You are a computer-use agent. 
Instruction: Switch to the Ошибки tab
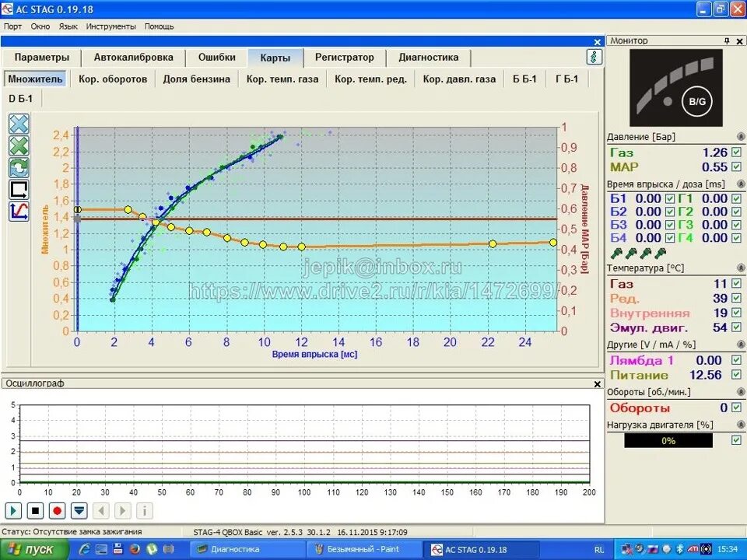point(217,58)
